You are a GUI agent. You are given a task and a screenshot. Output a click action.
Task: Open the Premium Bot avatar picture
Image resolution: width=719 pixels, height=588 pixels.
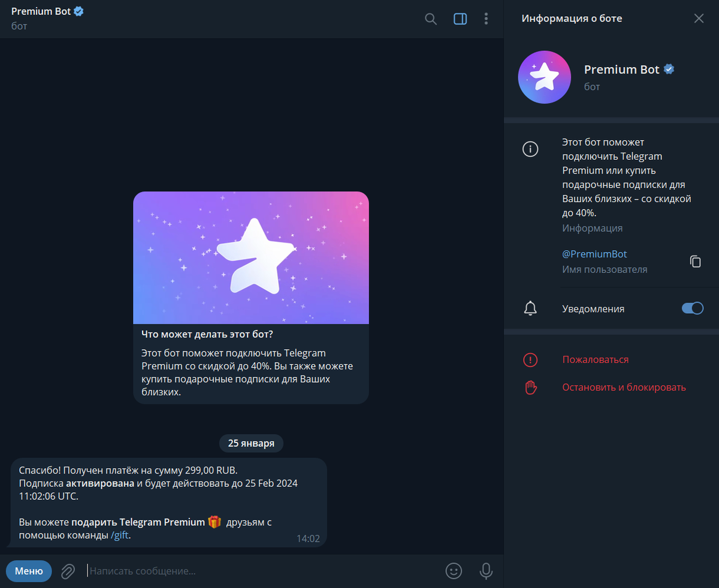click(544, 77)
